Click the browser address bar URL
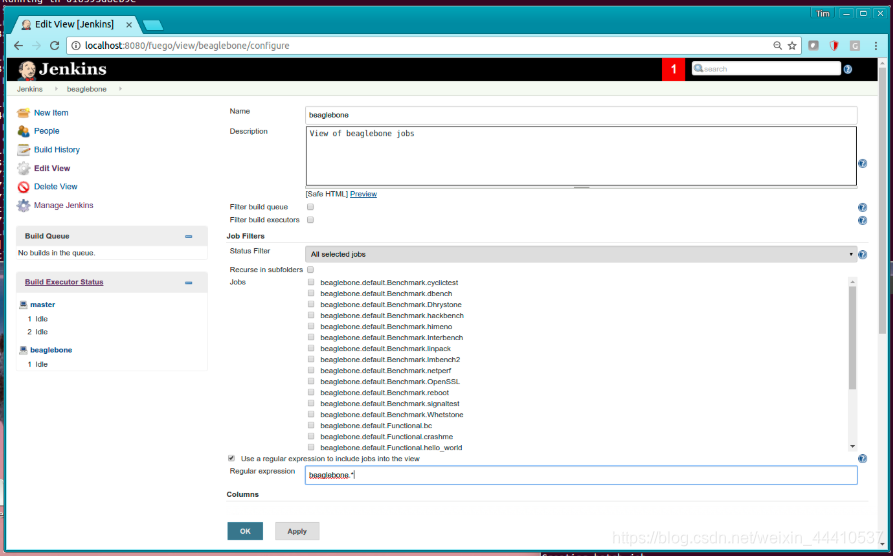 (187, 46)
